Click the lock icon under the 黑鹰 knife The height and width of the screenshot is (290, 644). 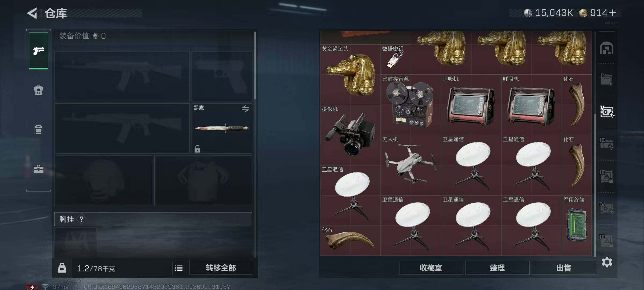pos(197,149)
